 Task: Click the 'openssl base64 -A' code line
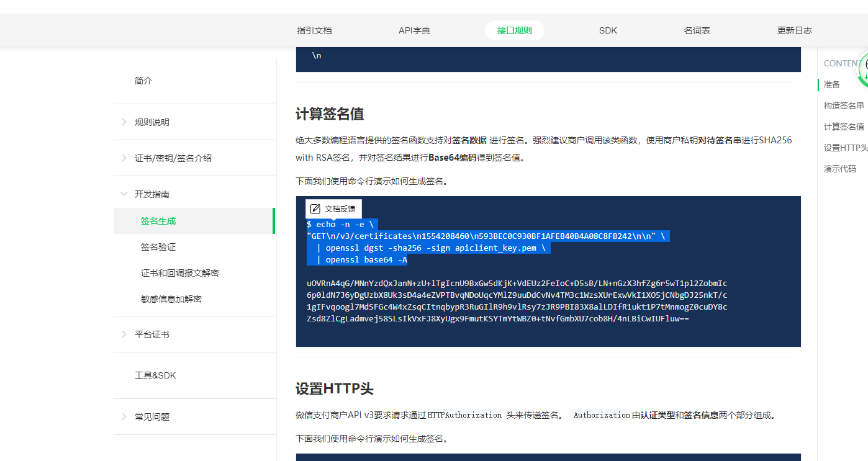coord(361,260)
